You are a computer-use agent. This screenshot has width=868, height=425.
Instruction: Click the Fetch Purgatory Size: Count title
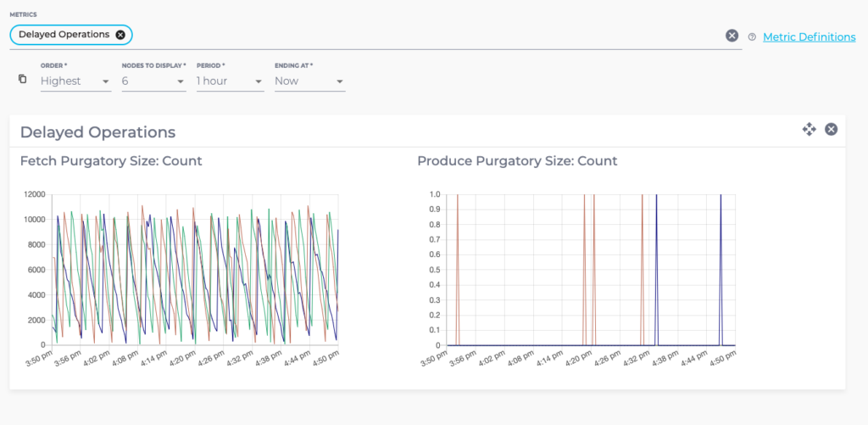click(x=111, y=161)
